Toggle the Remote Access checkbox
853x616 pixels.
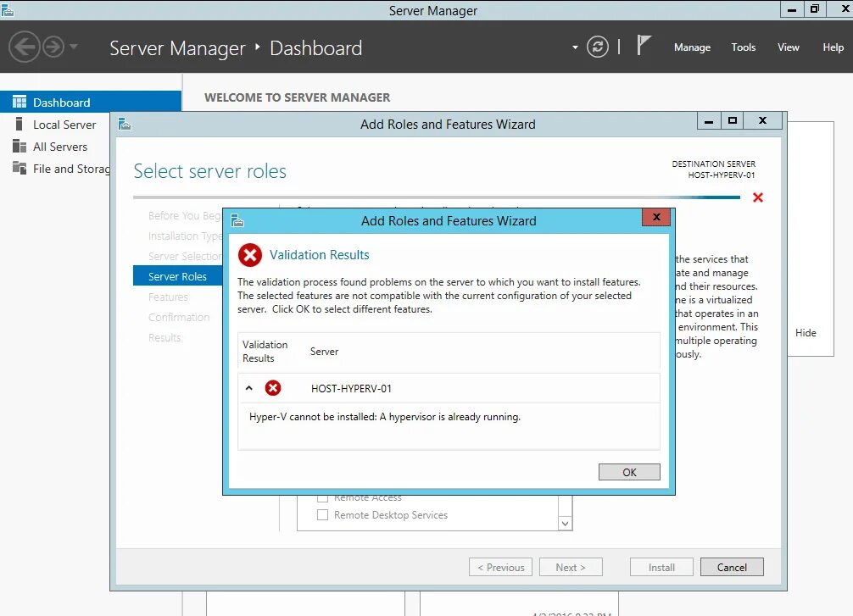tap(322, 498)
